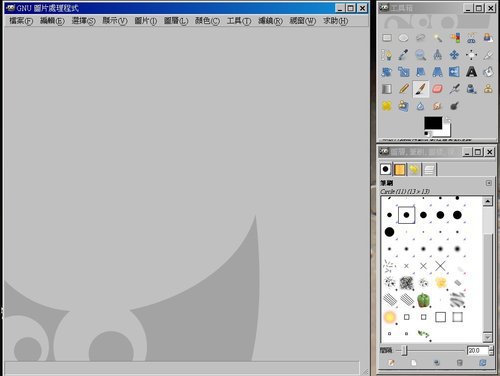Click the black foreground color swatch
500x376 pixels.
tap(433, 123)
